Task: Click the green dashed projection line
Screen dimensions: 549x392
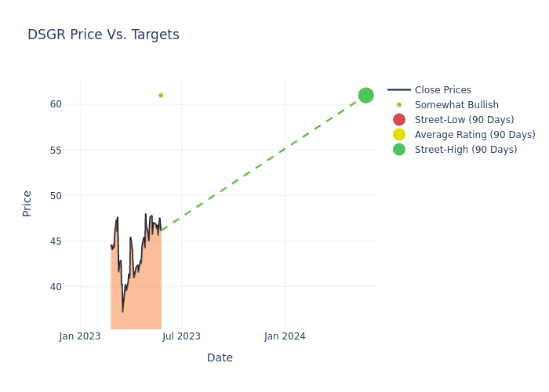Action: (x=263, y=164)
